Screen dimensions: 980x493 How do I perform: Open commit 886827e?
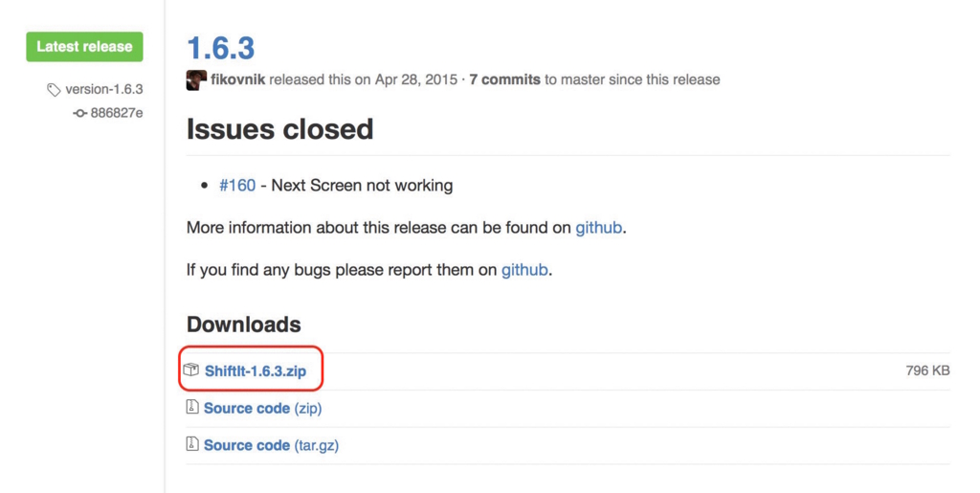coord(117,113)
